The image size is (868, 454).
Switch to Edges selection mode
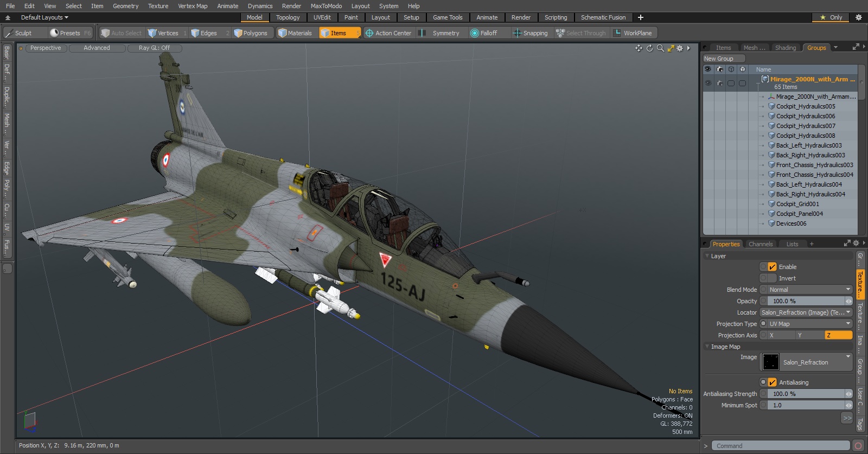208,33
